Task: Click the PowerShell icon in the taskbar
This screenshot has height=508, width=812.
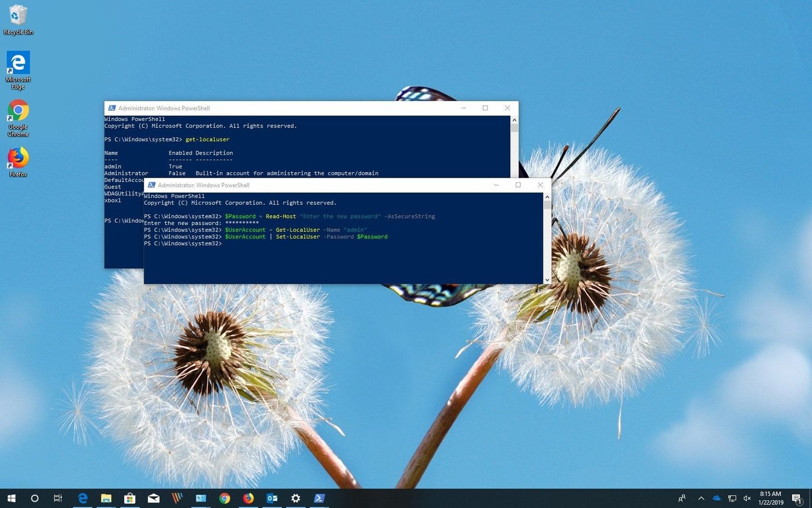Action: (x=319, y=498)
